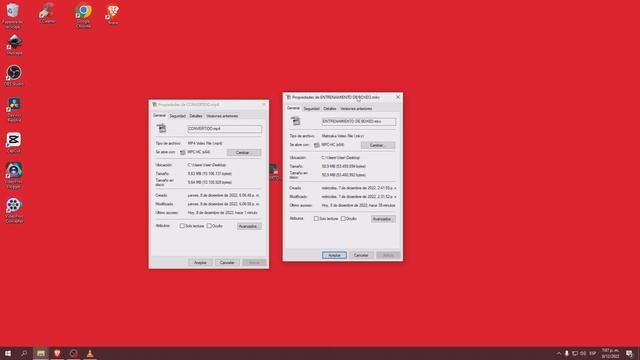
Task: Click Cambiar button in ENTRENAMIENTO DE BOXEO properties
Action: pos(378,145)
